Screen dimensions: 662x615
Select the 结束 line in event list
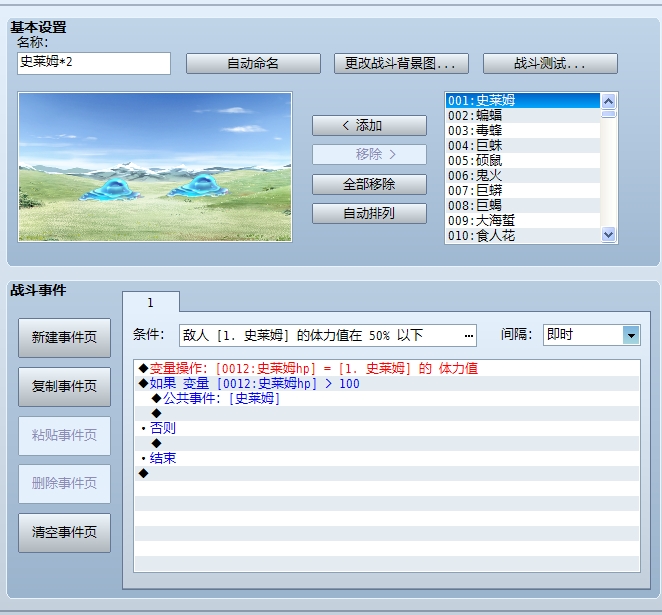pos(386,458)
